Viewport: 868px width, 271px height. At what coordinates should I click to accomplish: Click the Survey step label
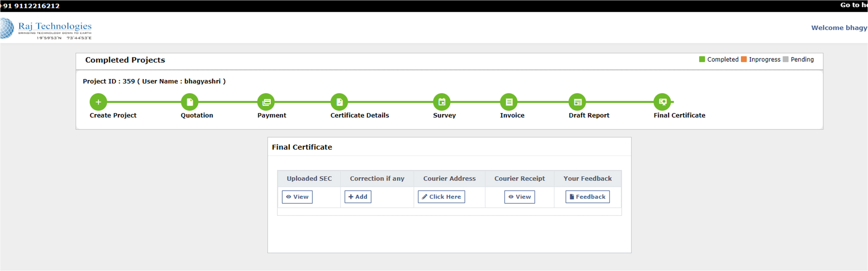(x=444, y=115)
